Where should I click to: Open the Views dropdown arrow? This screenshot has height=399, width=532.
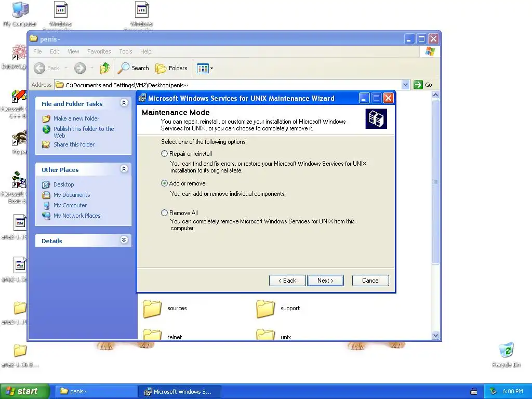pos(212,68)
